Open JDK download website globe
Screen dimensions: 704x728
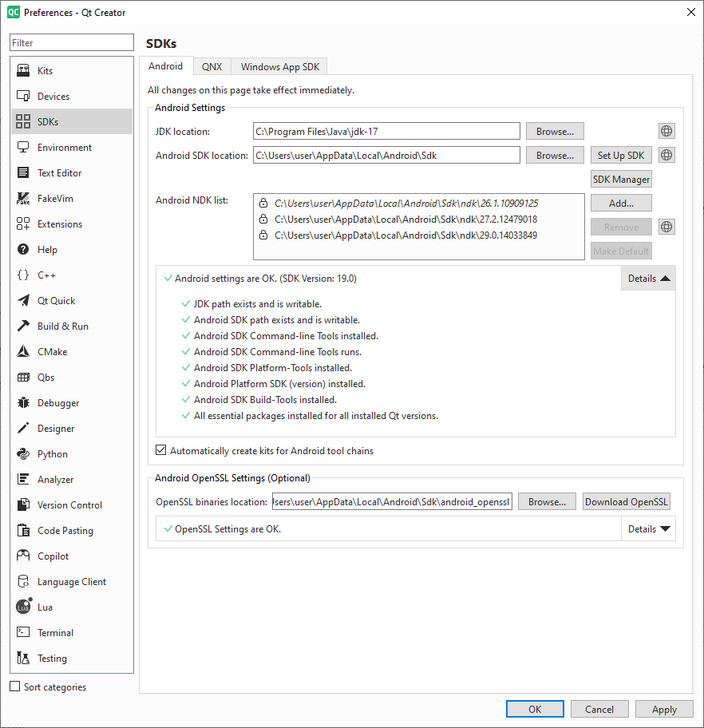point(666,132)
